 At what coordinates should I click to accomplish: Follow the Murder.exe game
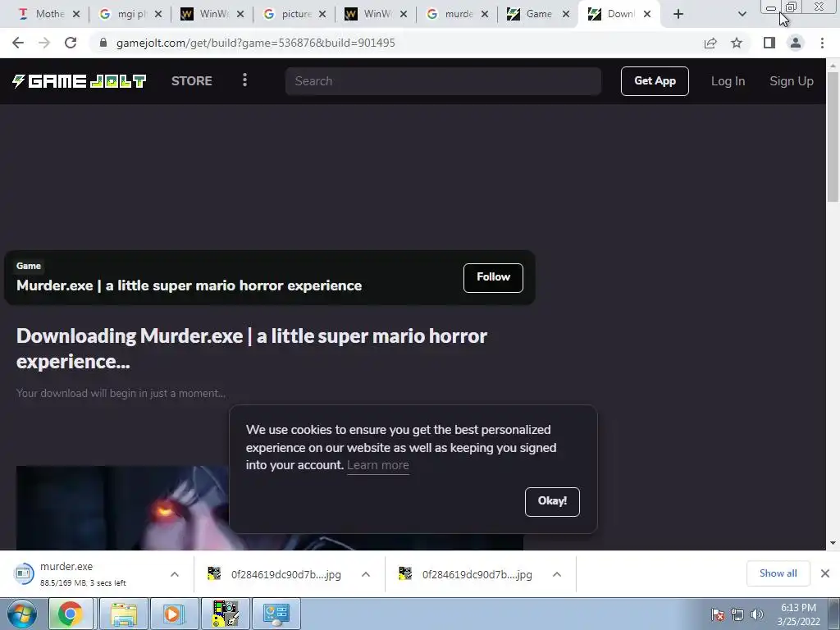point(493,277)
